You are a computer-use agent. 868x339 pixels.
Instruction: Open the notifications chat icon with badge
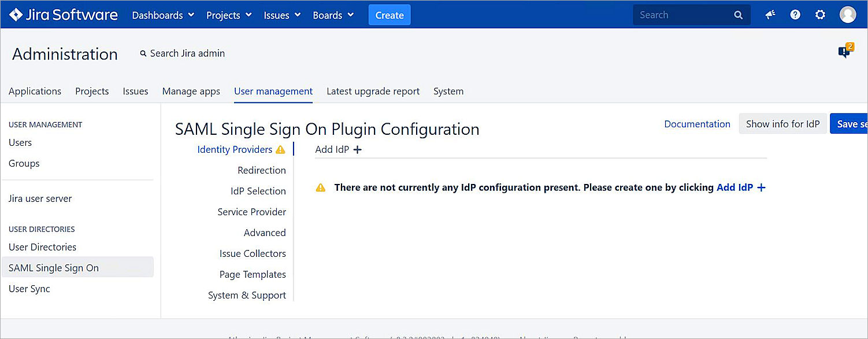pos(845,52)
